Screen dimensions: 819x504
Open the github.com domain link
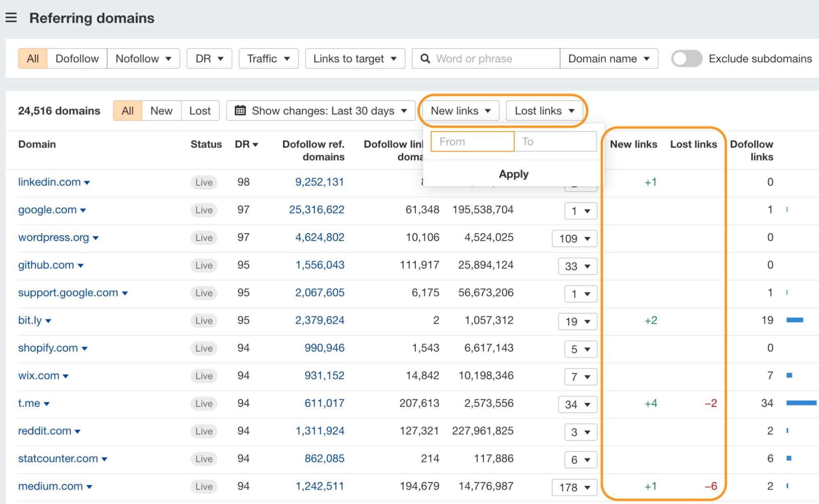tap(46, 265)
